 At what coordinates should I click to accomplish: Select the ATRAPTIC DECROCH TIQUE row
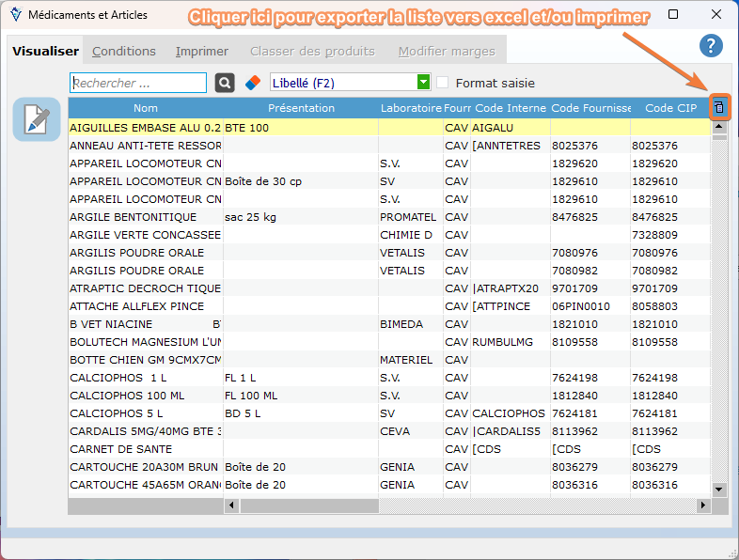tap(389, 288)
